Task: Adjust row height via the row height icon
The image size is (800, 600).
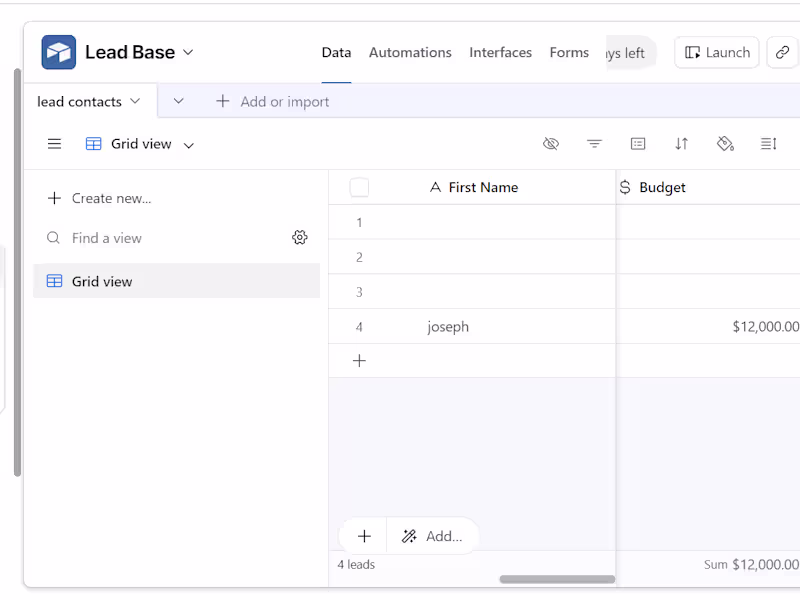Action: click(x=768, y=143)
